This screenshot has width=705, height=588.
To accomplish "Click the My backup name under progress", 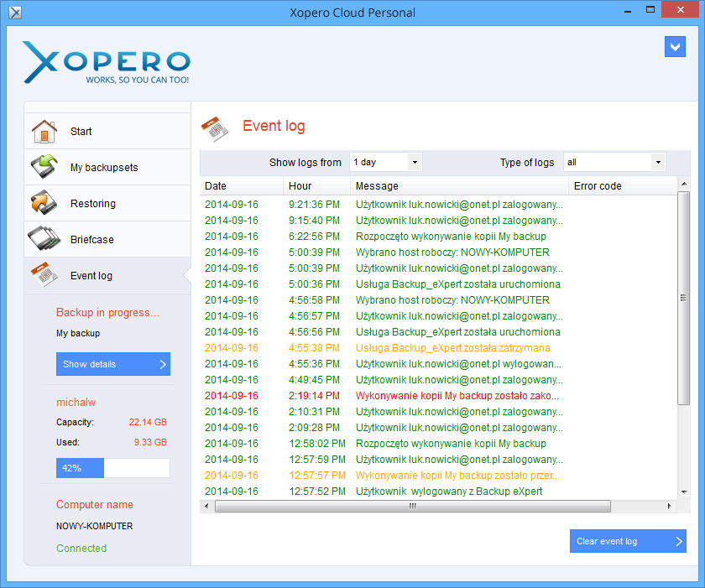I will pos(78,333).
